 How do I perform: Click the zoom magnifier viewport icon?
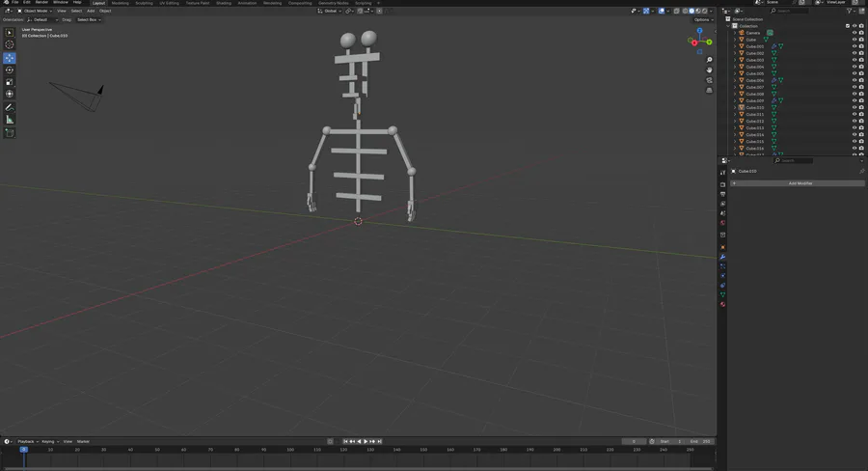709,60
